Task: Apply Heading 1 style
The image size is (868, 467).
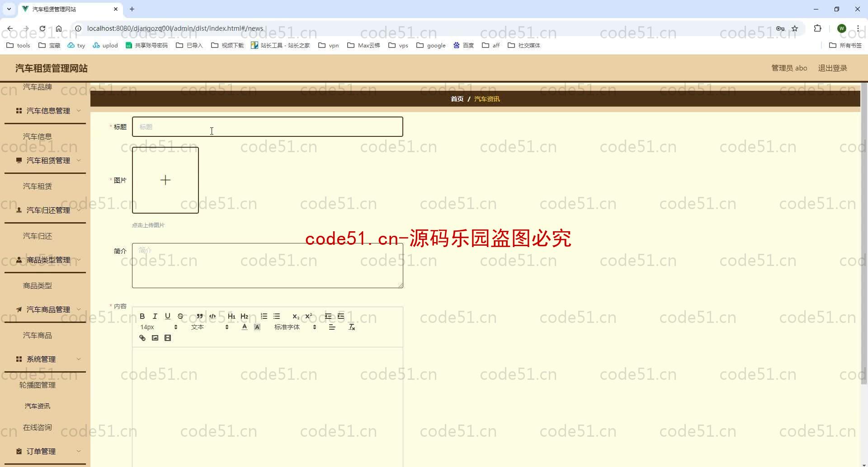Action: coord(231,316)
